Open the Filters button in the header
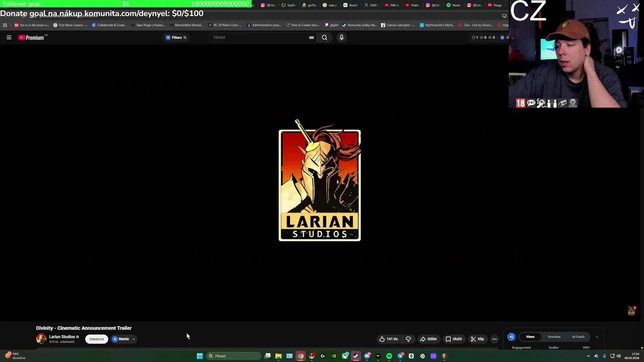Viewport: 644px width, 362px height. [x=177, y=37]
